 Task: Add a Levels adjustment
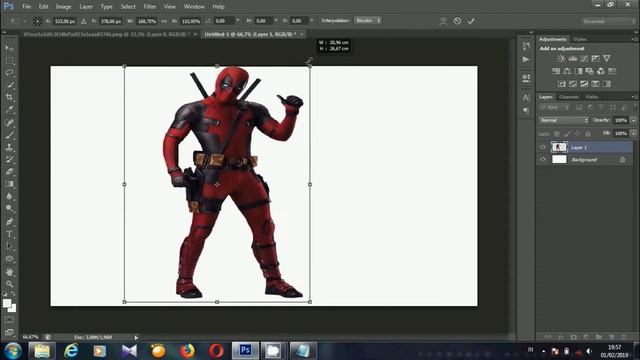573,59
